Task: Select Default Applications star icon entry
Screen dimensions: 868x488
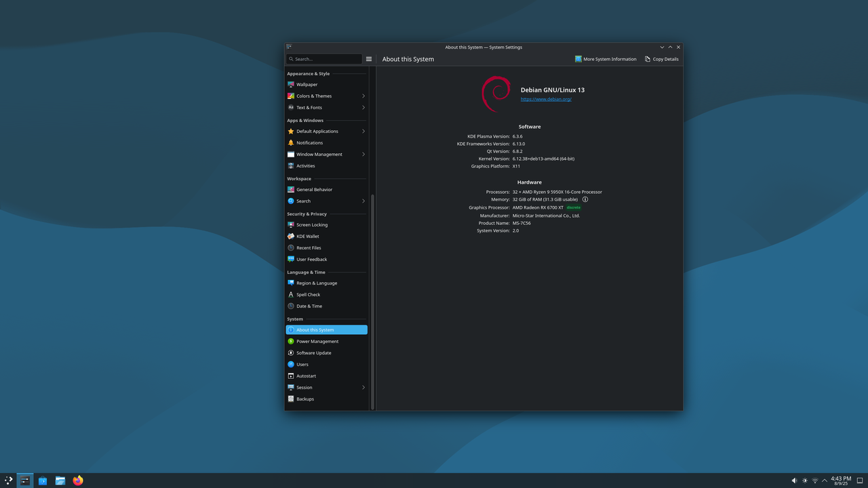Action: point(326,131)
